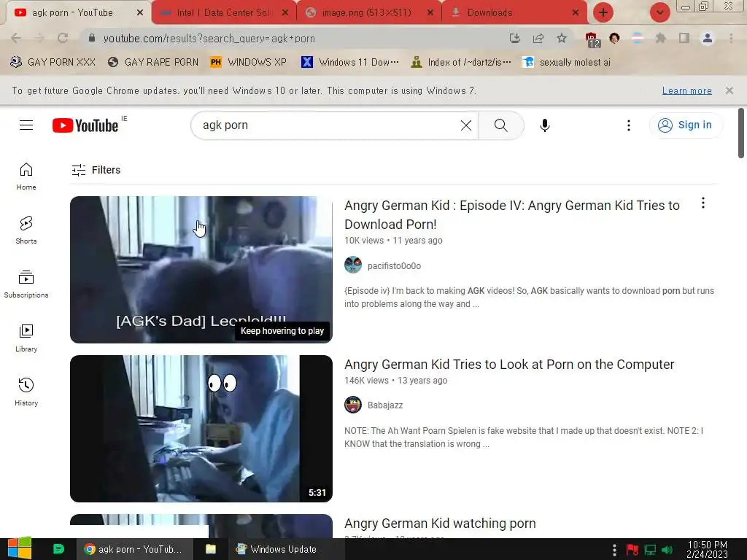Click the taskbar clock showing 10:50 PM

click(x=707, y=549)
